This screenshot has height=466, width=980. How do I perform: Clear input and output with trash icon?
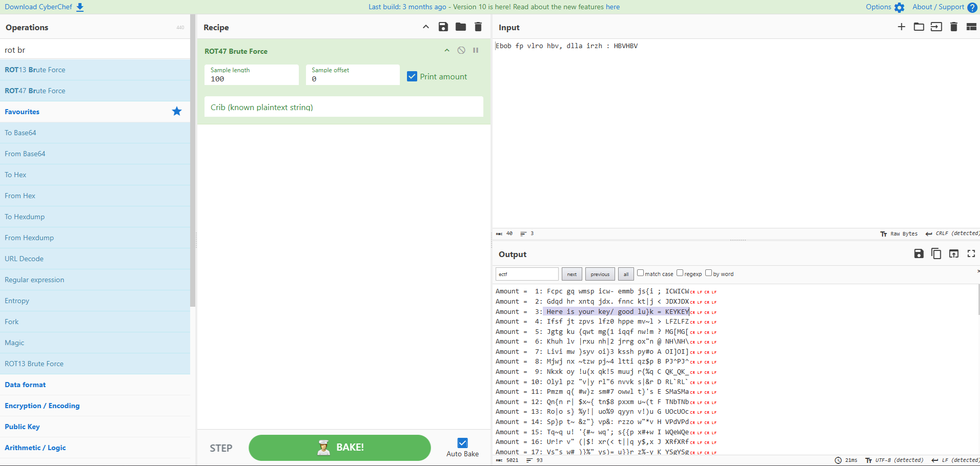click(x=954, y=27)
